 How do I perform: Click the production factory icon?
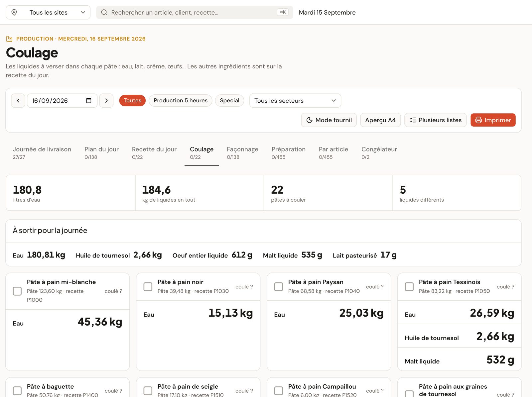[9, 39]
